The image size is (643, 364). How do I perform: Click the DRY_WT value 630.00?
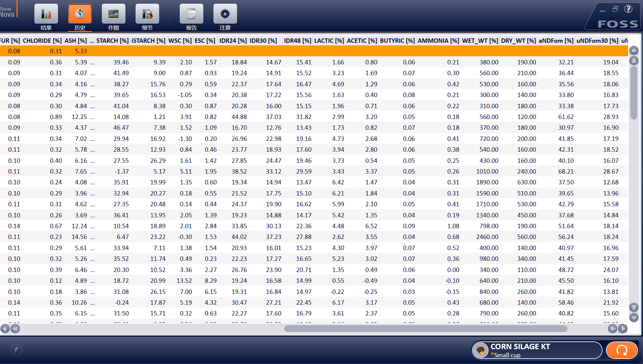pos(527,182)
